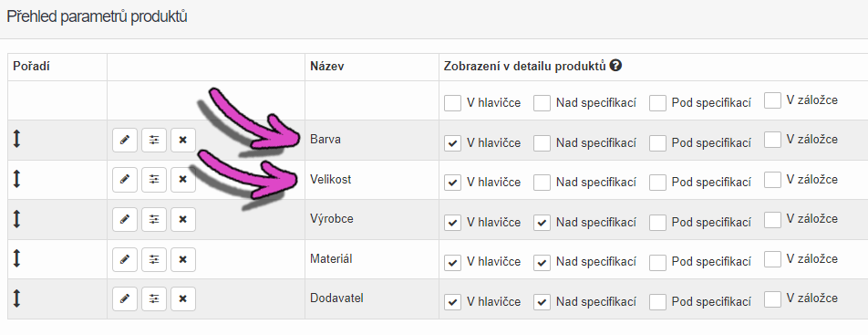Screen dimensions: 868x335
Task: Delete the Výrobce parameter with X icon
Action: click(x=183, y=220)
